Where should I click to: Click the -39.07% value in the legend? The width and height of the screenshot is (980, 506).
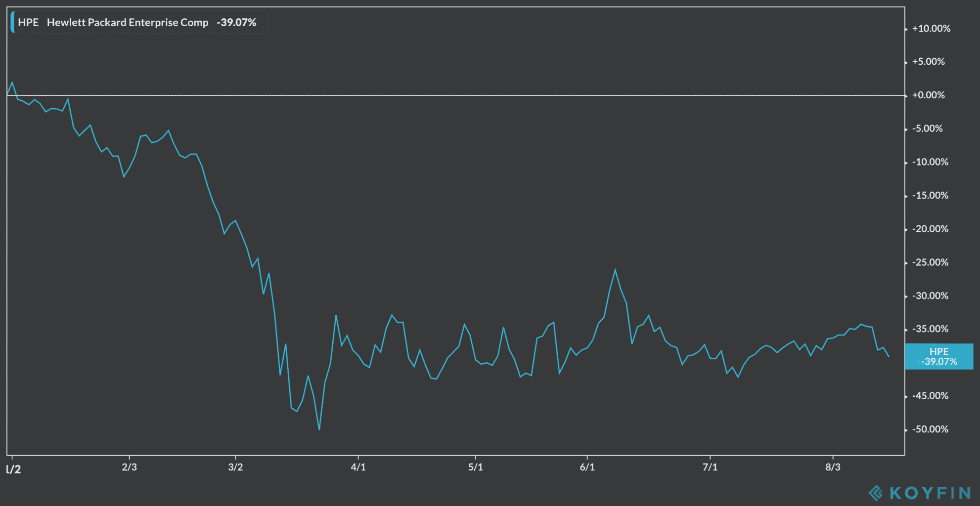(236, 23)
